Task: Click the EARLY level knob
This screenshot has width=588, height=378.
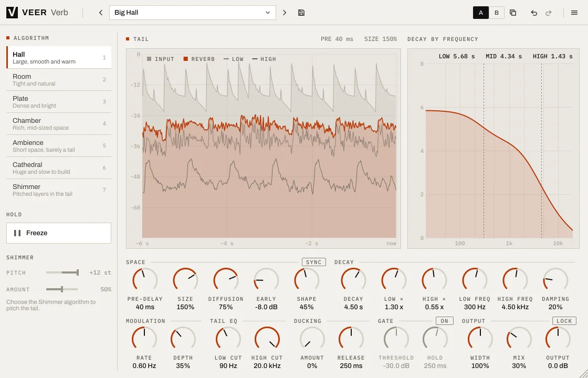Action: [x=266, y=280]
